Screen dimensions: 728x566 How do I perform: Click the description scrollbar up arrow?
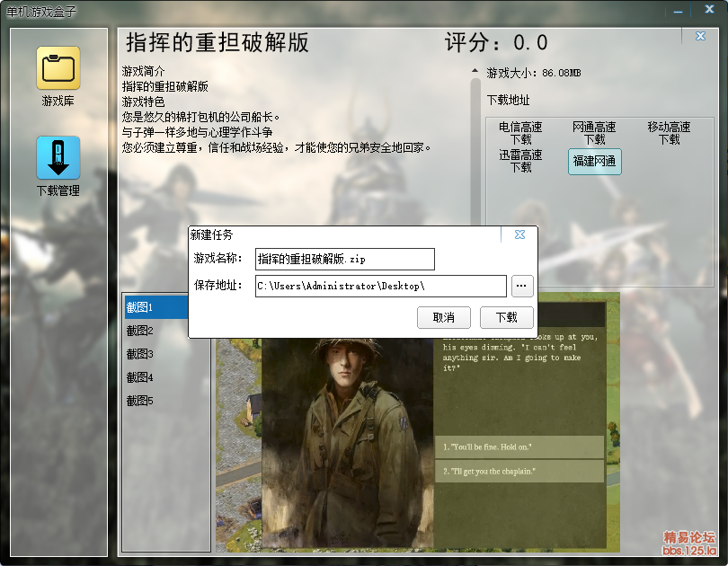coord(476,71)
